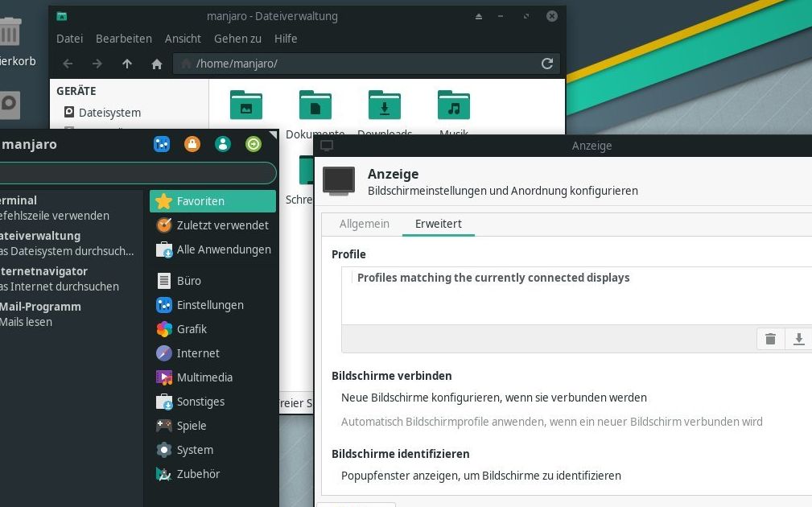Go up to the parent directory

[x=126, y=64]
